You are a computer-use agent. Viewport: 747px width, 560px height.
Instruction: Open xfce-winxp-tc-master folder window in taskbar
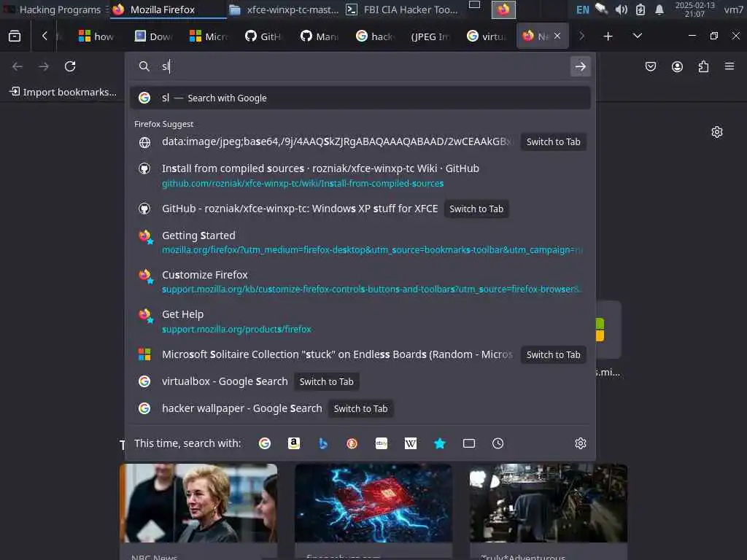pyautogui.click(x=284, y=9)
